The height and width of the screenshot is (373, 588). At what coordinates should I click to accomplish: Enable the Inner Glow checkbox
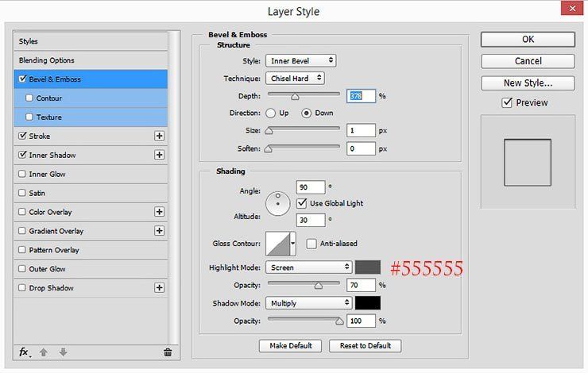[x=22, y=174]
